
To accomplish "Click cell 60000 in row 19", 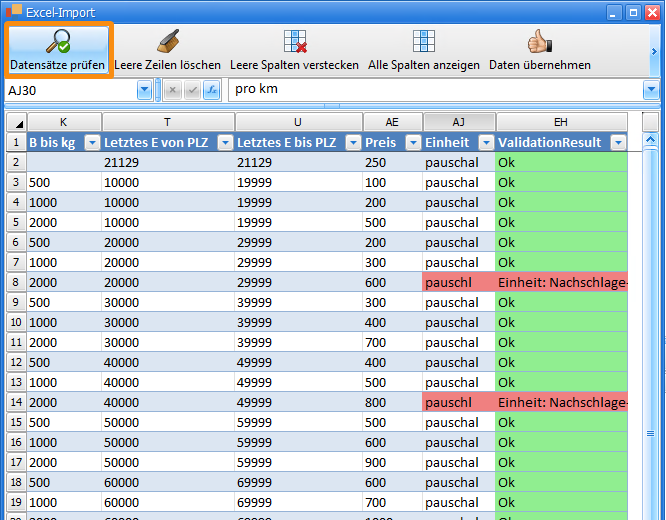I will tap(168, 502).
